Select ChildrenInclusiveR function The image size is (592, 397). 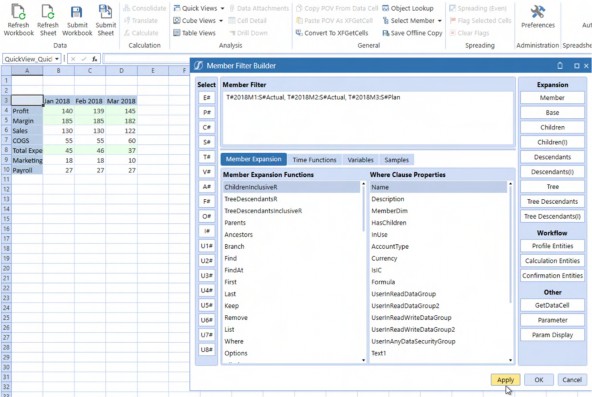coord(291,187)
